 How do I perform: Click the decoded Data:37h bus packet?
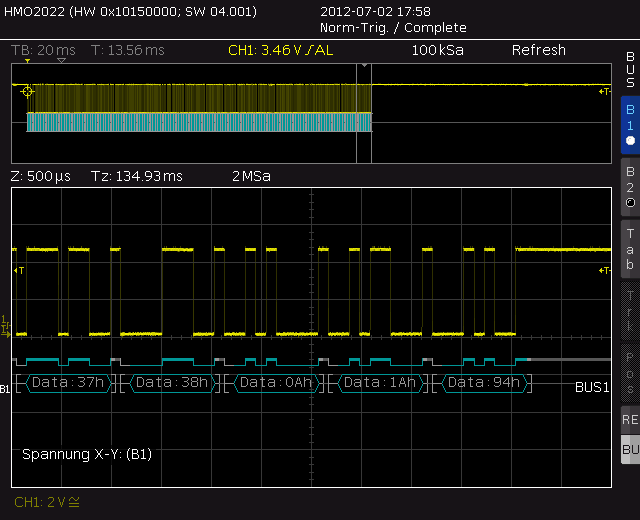click(68, 383)
